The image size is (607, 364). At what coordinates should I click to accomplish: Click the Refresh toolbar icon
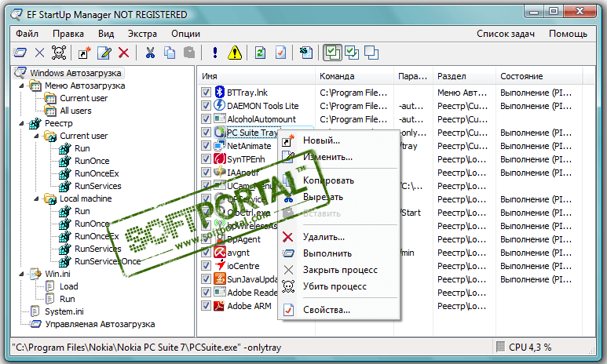pyautogui.click(x=260, y=53)
